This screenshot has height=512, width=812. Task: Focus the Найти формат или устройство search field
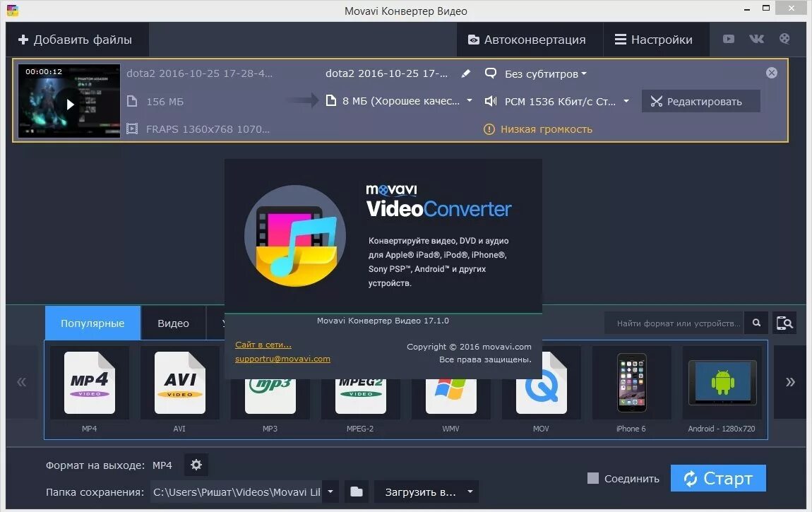(674, 323)
